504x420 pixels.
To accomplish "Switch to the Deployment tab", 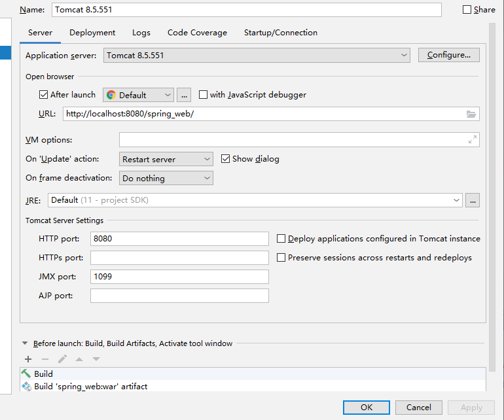I will tap(92, 33).
